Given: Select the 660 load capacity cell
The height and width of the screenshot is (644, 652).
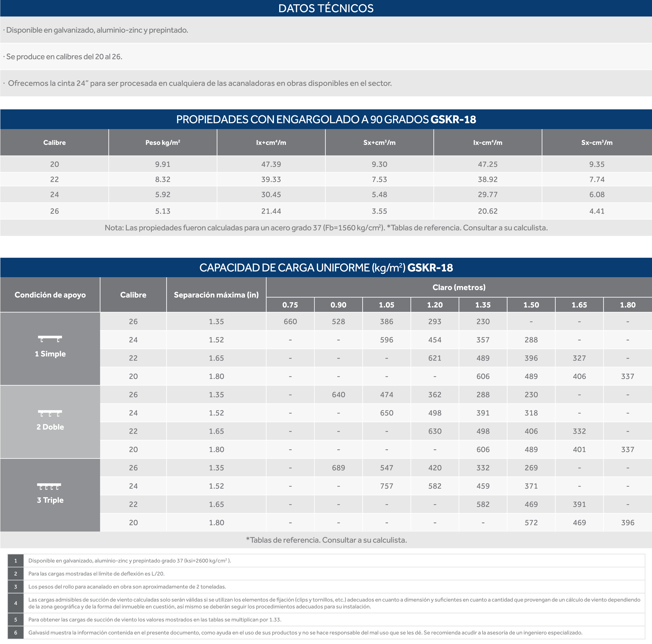Looking at the screenshot, I should pyautogui.click(x=290, y=321).
